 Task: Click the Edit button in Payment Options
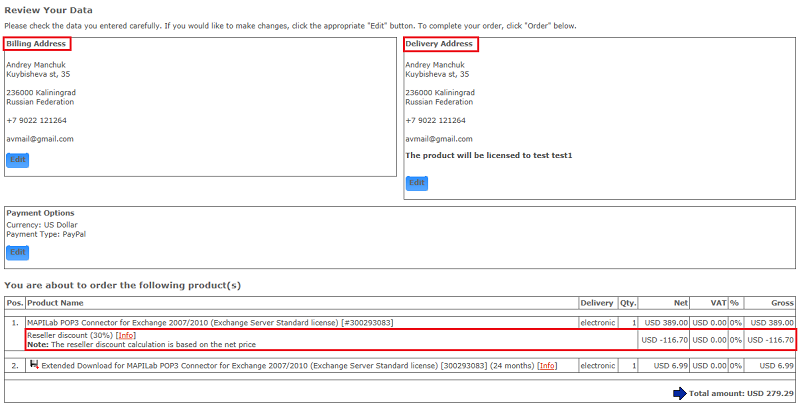coord(18,252)
